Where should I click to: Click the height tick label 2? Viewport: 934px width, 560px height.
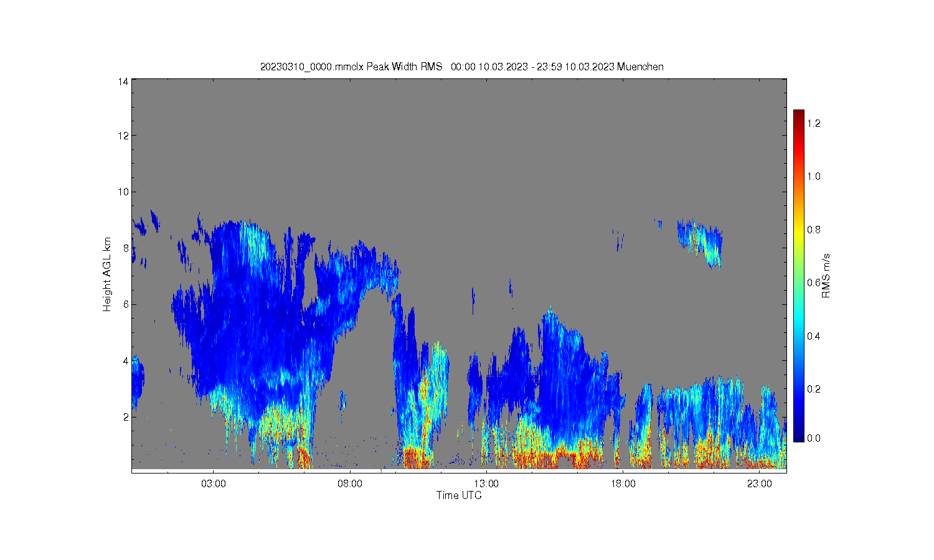tap(126, 417)
